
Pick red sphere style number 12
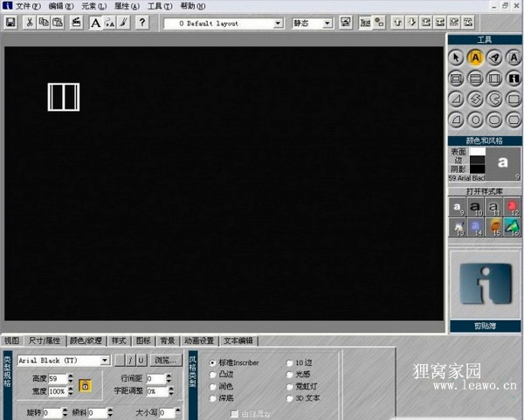point(513,208)
